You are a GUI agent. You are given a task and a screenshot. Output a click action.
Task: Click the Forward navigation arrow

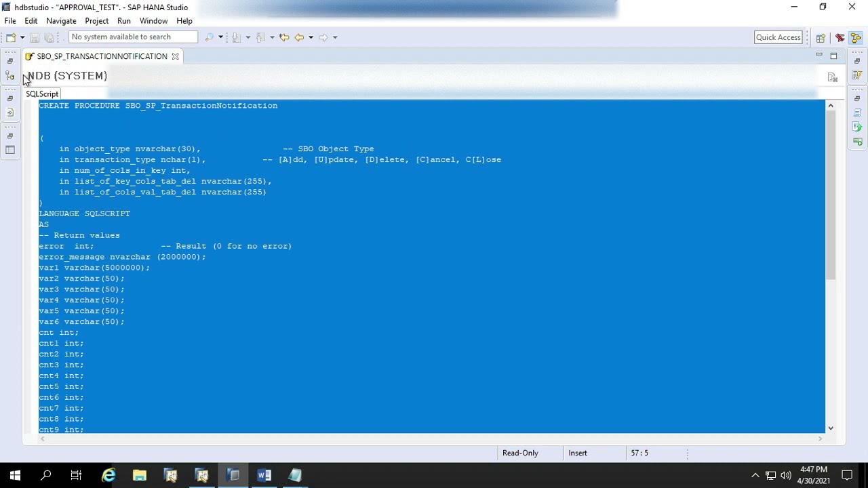click(323, 37)
